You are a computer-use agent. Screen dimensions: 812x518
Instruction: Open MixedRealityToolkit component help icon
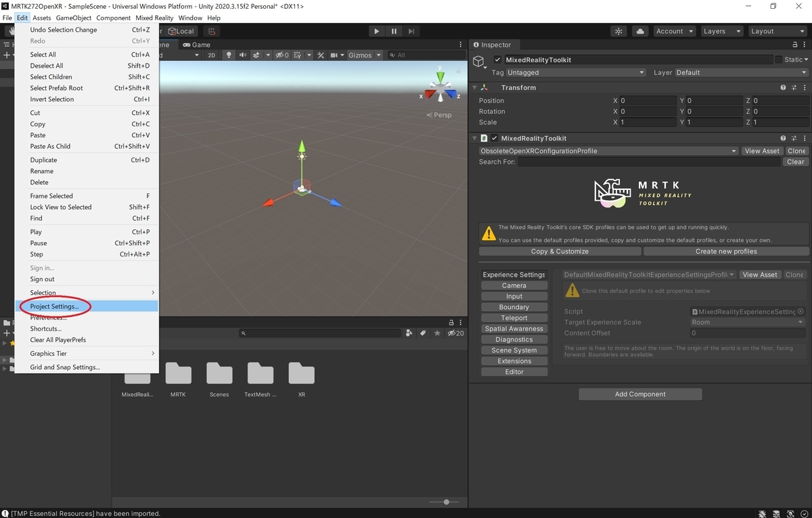point(783,139)
